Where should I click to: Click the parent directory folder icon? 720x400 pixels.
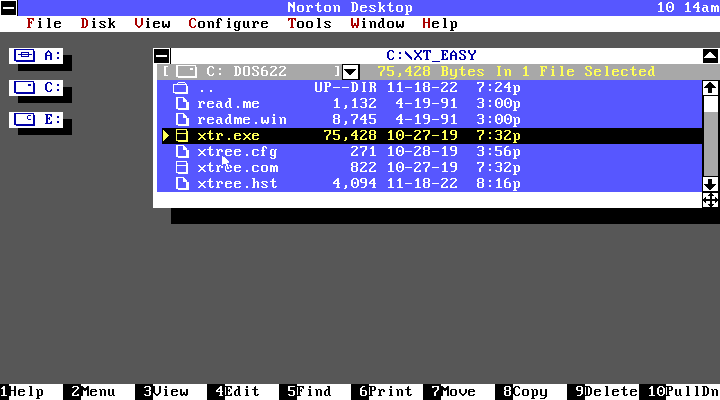pos(180,87)
